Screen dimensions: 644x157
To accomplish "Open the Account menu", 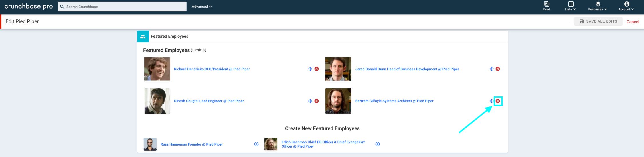I will (x=626, y=6).
